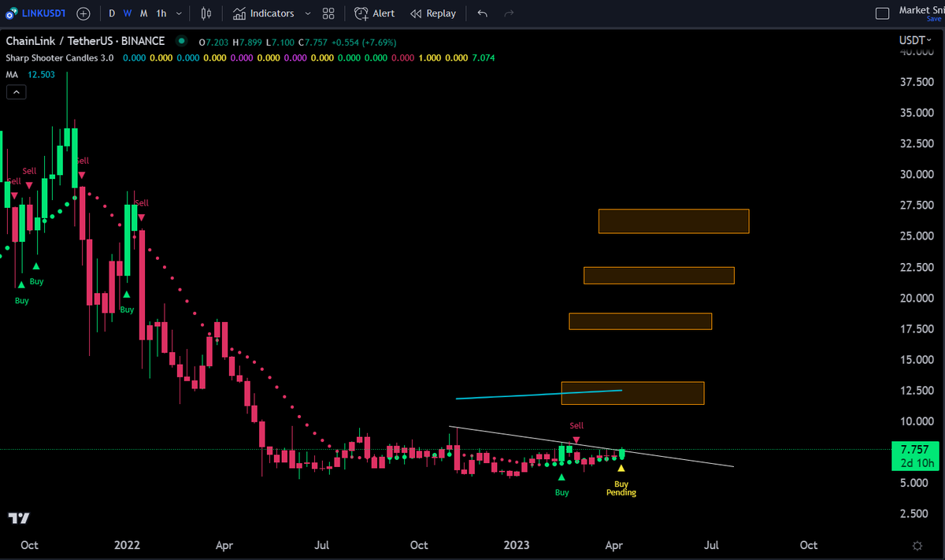
Task: Switch to the D daily timeframe
Action: pyautogui.click(x=112, y=13)
